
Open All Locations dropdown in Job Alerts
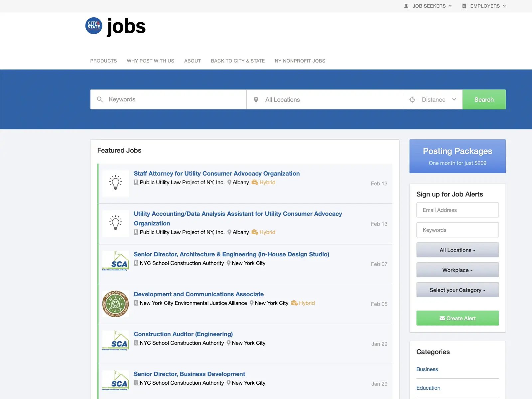tap(458, 250)
